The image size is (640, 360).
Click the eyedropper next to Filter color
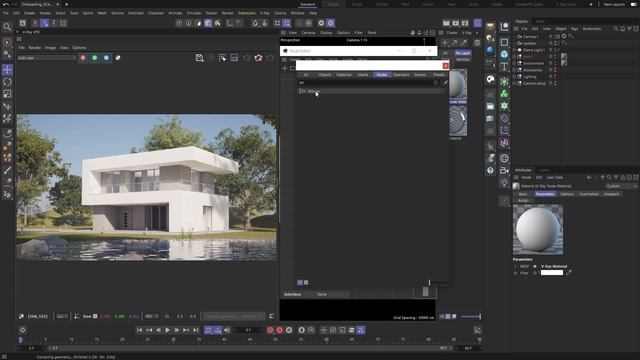pos(569,273)
